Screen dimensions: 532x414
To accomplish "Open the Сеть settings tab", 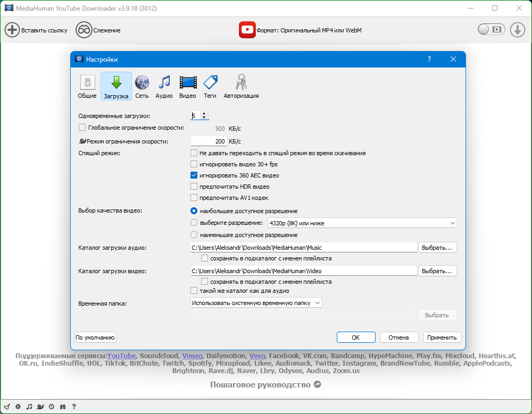I will (142, 87).
